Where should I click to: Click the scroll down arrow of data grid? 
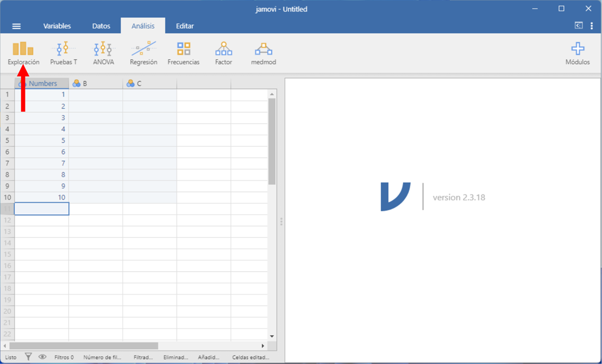point(272,337)
